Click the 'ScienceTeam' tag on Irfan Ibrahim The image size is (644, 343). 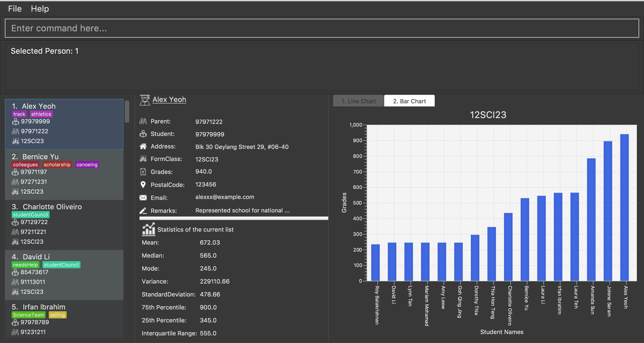click(x=28, y=315)
